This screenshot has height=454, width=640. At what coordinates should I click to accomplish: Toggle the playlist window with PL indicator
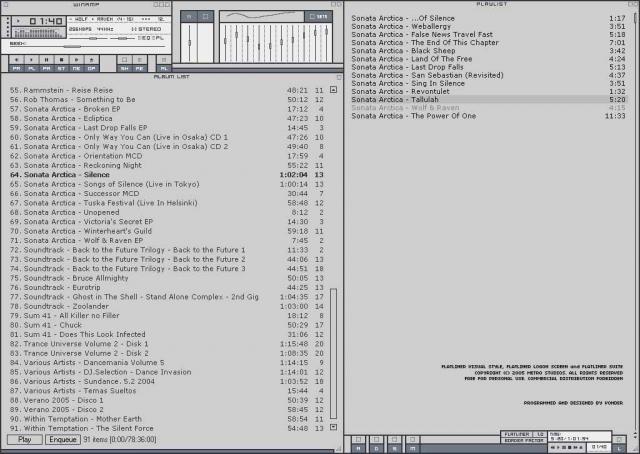(x=159, y=38)
